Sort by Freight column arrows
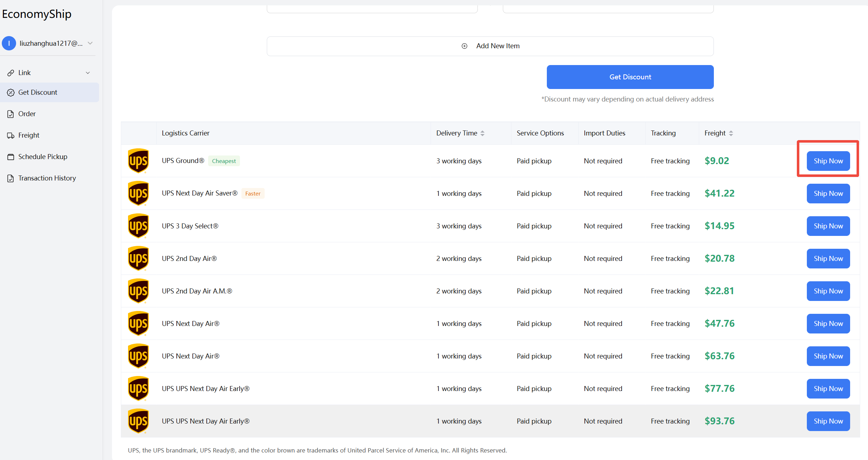The width and height of the screenshot is (868, 460). click(731, 133)
